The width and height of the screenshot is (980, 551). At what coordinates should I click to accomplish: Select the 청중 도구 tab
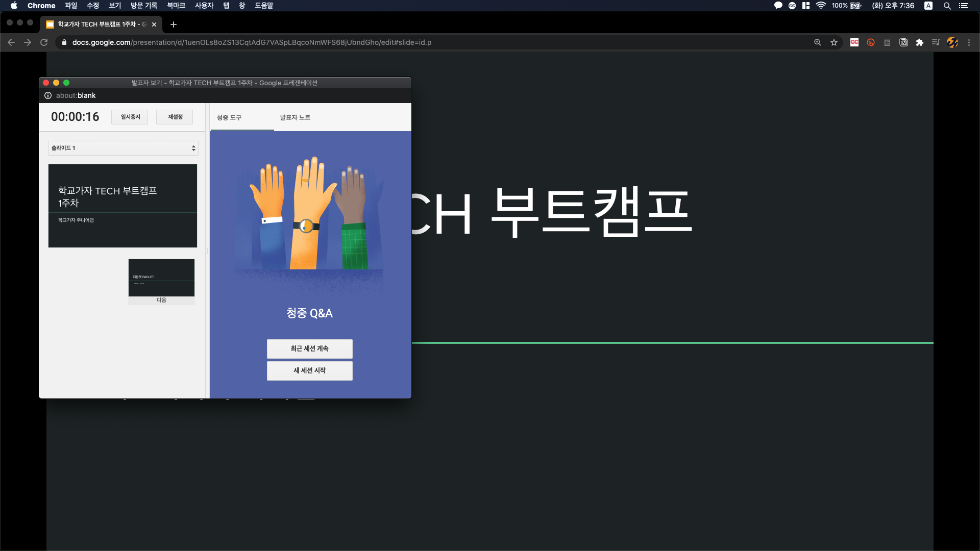[x=229, y=117]
